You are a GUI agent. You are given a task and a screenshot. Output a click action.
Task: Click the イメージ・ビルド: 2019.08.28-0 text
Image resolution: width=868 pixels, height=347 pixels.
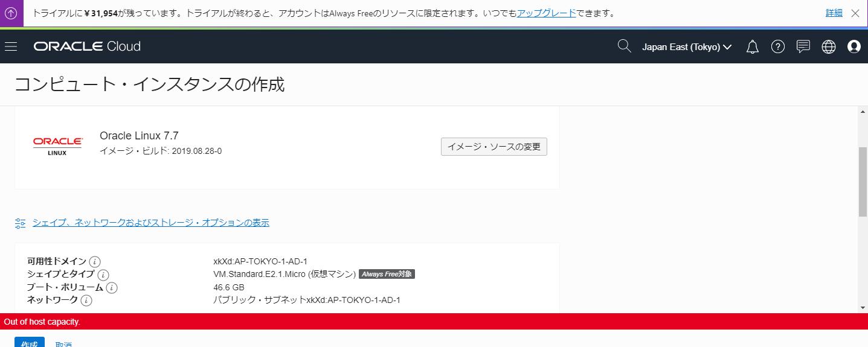(161, 151)
